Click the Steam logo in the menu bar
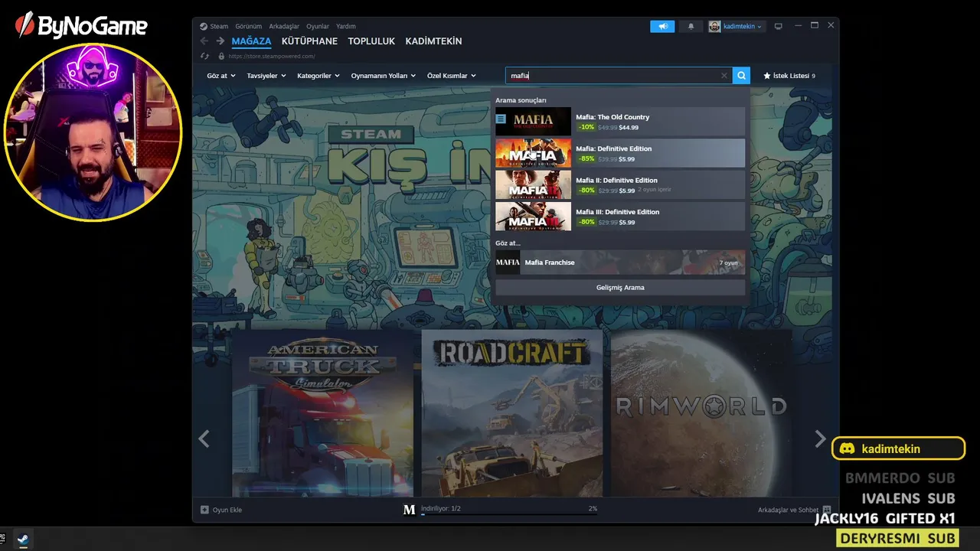The height and width of the screenshot is (551, 980). coord(204,26)
